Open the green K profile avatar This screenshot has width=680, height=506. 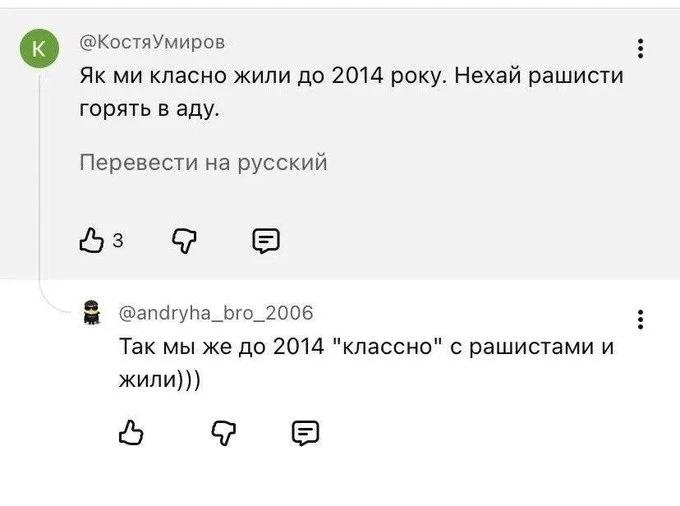point(39,48)
